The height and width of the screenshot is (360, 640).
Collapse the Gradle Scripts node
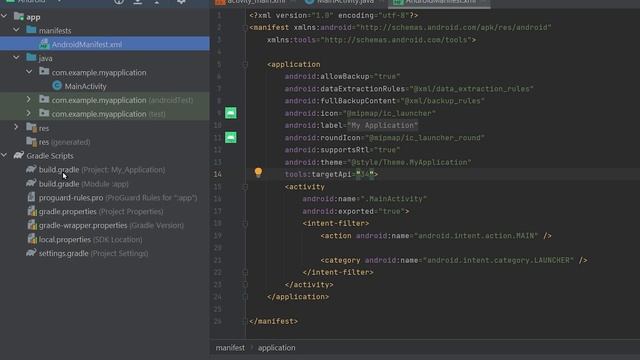(4, 155)
